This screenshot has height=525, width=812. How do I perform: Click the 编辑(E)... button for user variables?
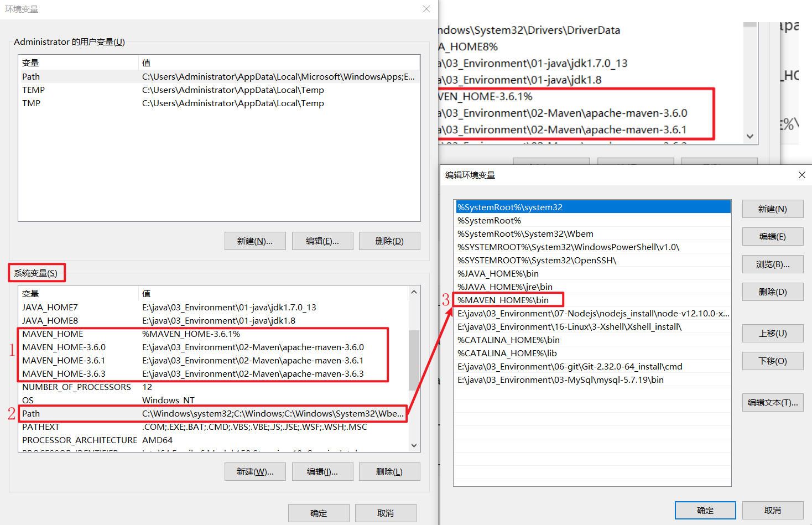tap(322, 241)
